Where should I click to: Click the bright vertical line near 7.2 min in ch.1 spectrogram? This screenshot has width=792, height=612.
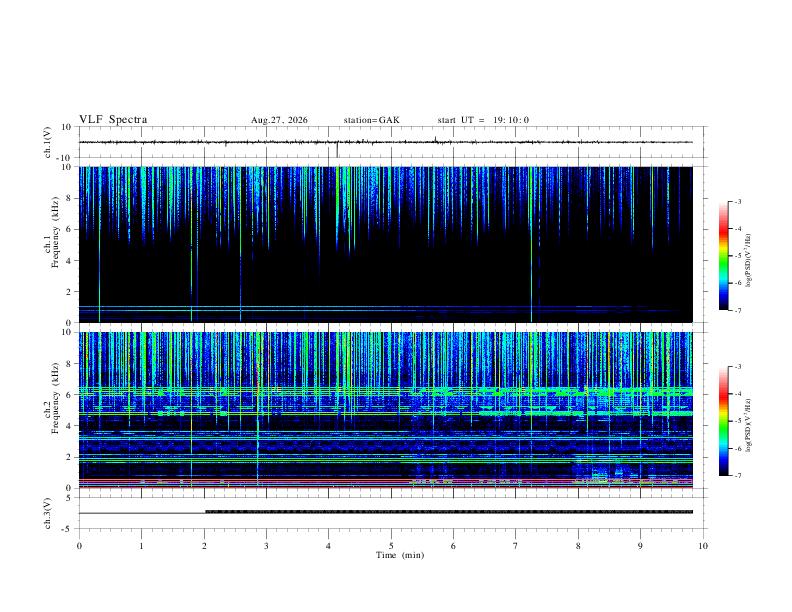tap(531, 244)
